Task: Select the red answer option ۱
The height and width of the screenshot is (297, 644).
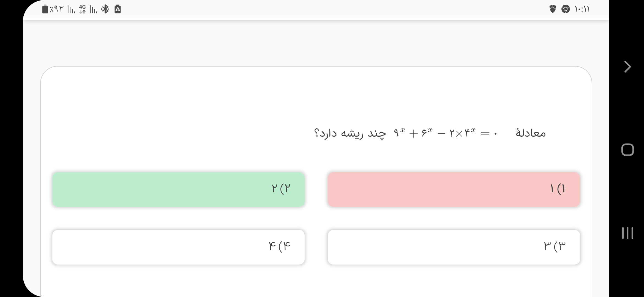Action: click(454, 189)
